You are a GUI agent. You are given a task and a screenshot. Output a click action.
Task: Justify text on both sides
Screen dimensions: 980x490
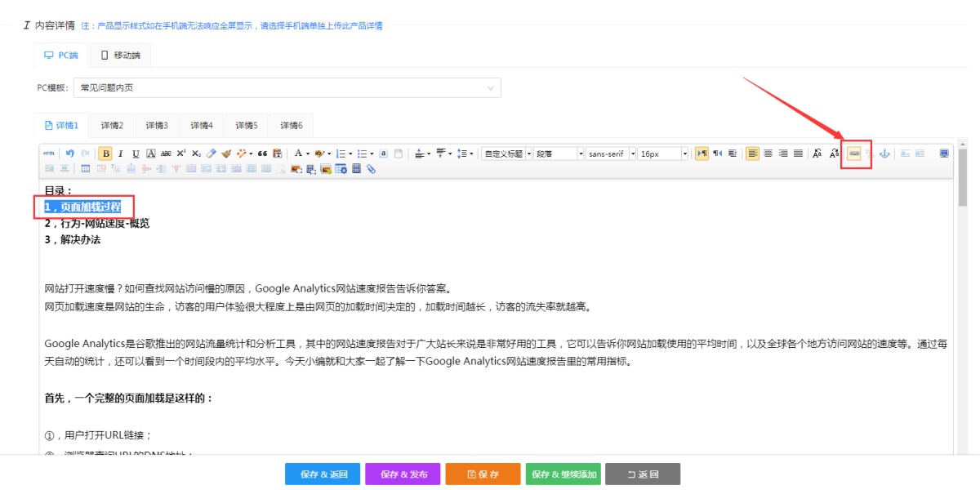(798, 154)
